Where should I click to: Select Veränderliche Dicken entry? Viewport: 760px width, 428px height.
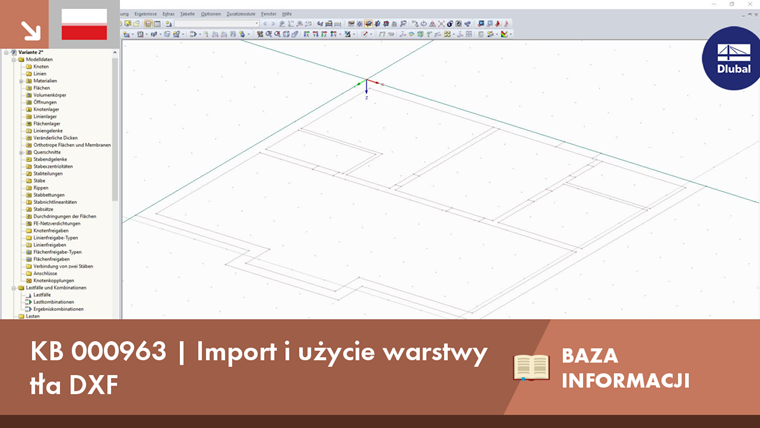[x=55, y=138]
